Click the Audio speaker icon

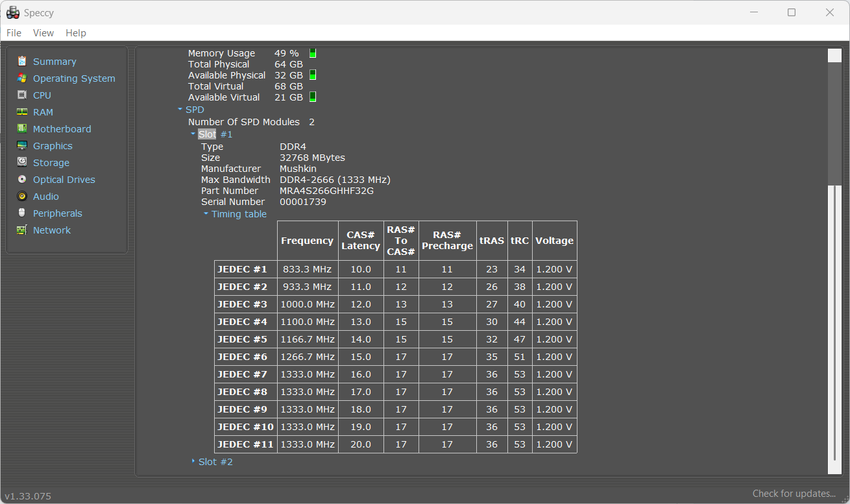pyautogui.click(x=22, y=197)
